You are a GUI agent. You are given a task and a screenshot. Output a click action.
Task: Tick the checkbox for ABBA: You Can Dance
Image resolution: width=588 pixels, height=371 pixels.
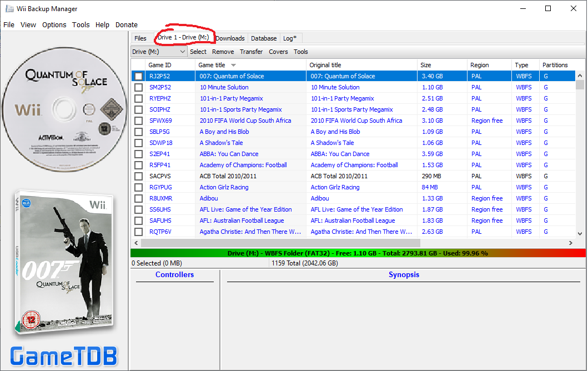click(x=138, y=154)
